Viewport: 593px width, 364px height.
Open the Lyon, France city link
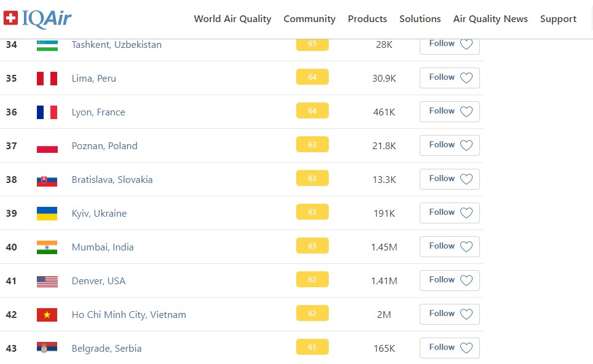98,112
